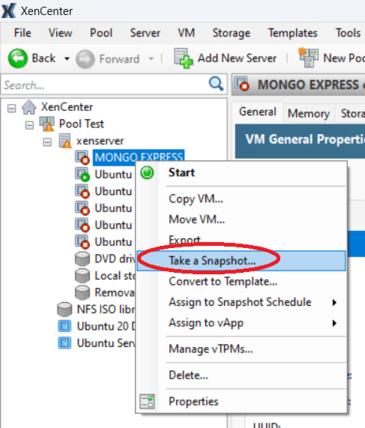Switch to the Memory tab

(309, 113)
